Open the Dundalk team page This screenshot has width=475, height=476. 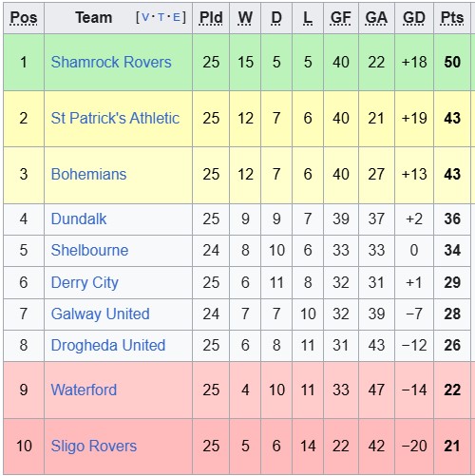point(79,219)
